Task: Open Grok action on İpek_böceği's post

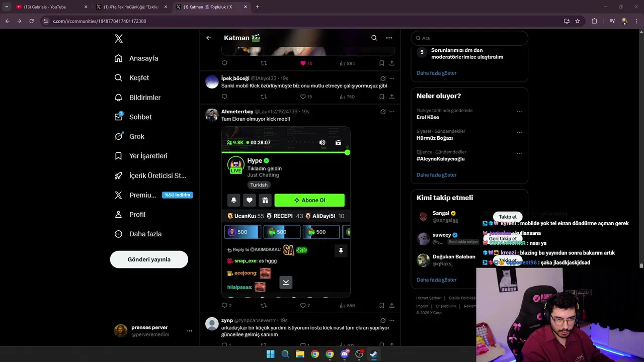Action: tap(383, 78)
